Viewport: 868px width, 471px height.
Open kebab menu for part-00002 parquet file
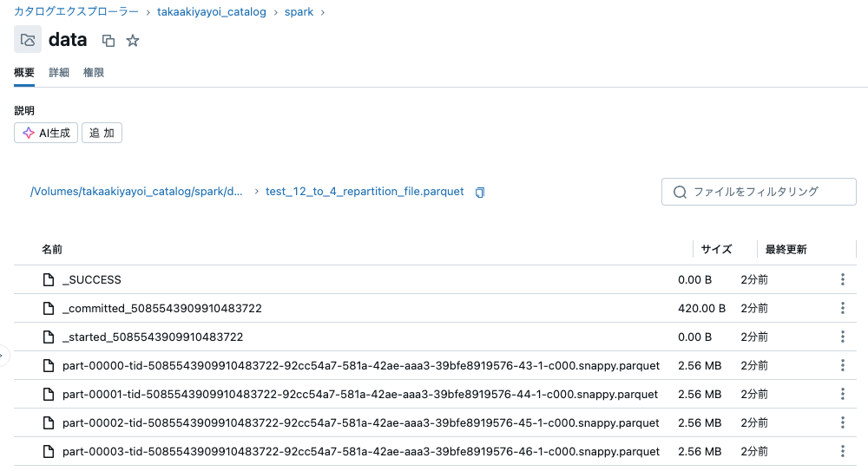[843, 422]
